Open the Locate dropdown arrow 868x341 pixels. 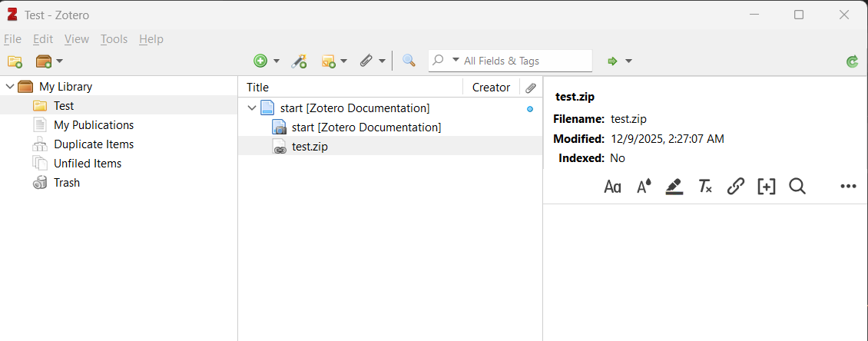628,61
